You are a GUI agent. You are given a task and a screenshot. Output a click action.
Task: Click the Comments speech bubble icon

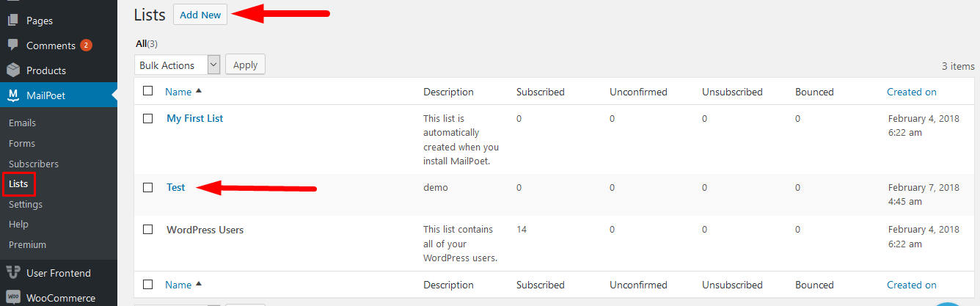click(13, 45)
